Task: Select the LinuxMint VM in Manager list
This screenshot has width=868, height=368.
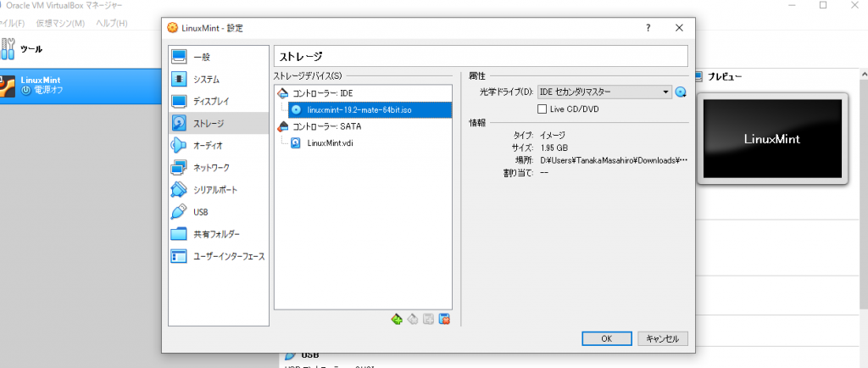Action: 81,86
